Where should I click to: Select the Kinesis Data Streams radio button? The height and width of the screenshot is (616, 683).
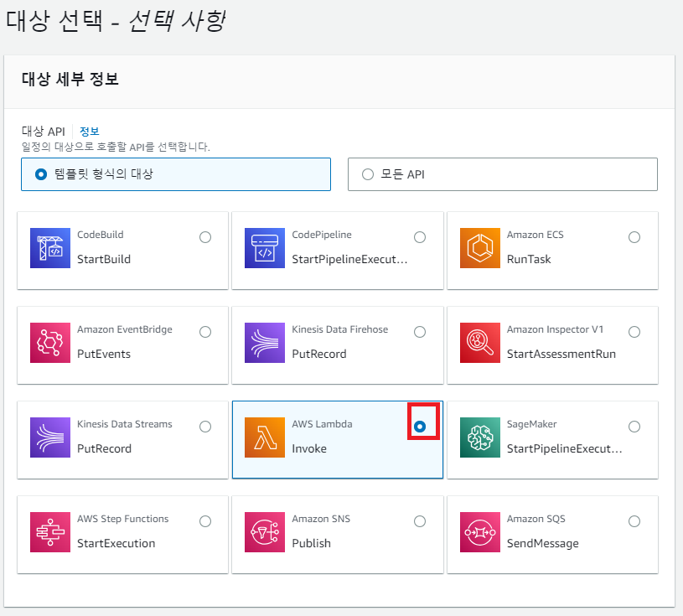click(205, 427)
